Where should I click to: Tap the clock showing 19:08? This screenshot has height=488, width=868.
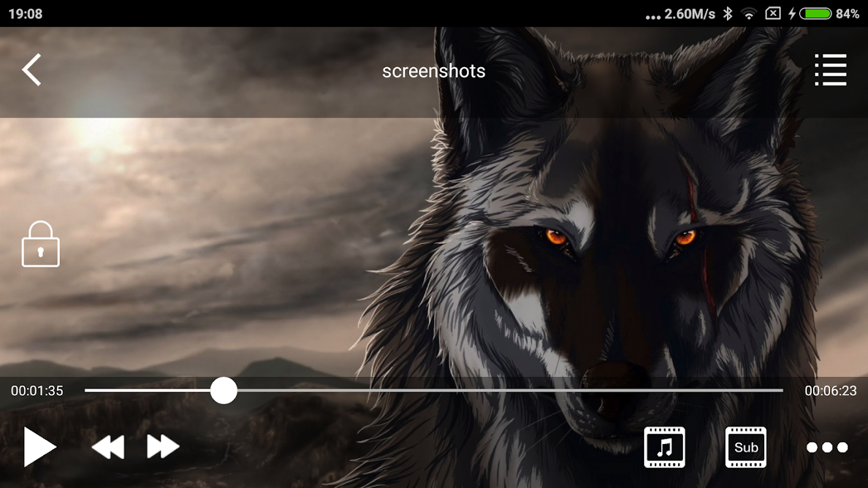click(x=26, y=13)
